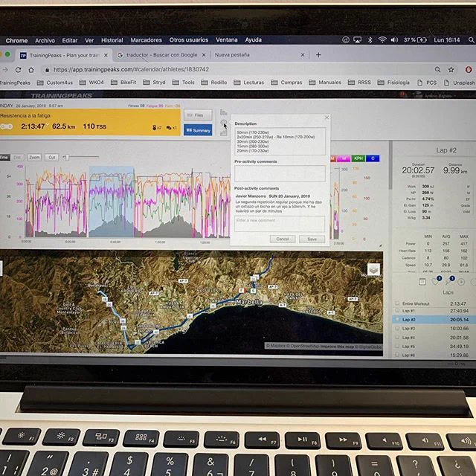The width and height of the screenshot is (476, 476).
Task: Open the WKO4 bookmarks folder
Action: pos(91,83)
